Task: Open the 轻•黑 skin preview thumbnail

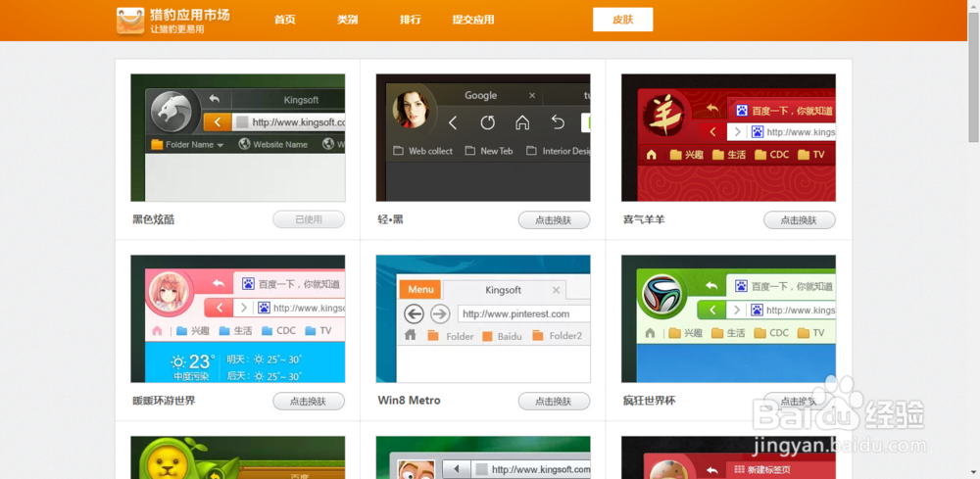Action: coord(483,137)
